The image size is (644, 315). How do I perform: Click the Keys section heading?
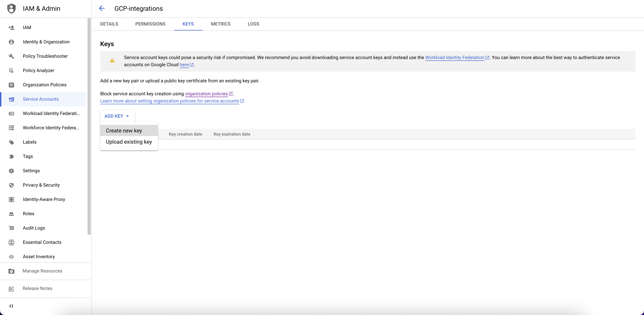(x=107, y=44)
